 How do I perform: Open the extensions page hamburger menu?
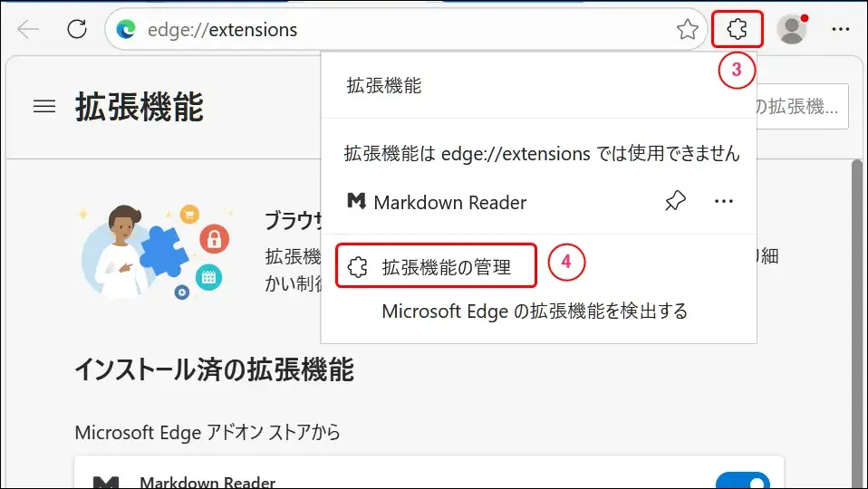(x=44, y=107)
